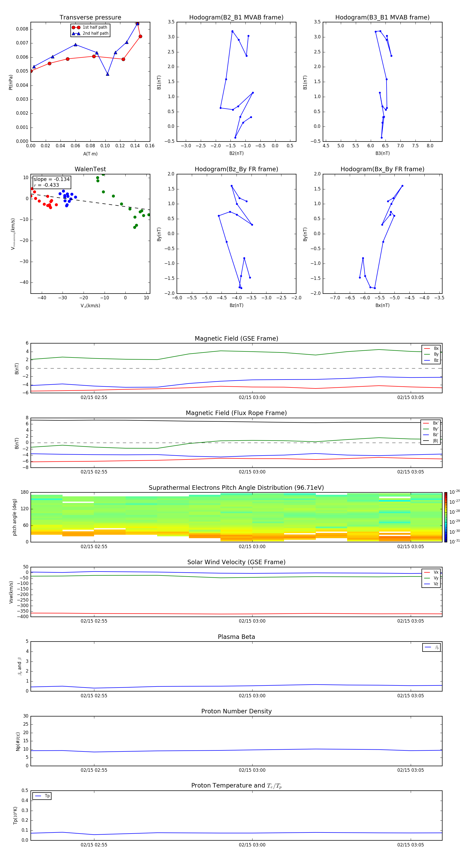Image resolution: width=473 pixels, height=868 pixels.
Task: Select the "Hodogram(B3_B1 MVAB frame)" title
Action: (382, 18)
